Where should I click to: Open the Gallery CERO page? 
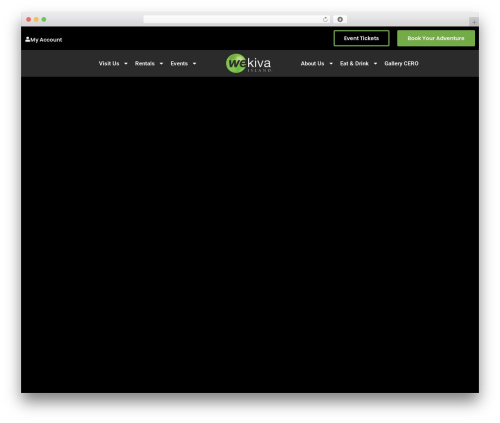(x=401, y=64)
